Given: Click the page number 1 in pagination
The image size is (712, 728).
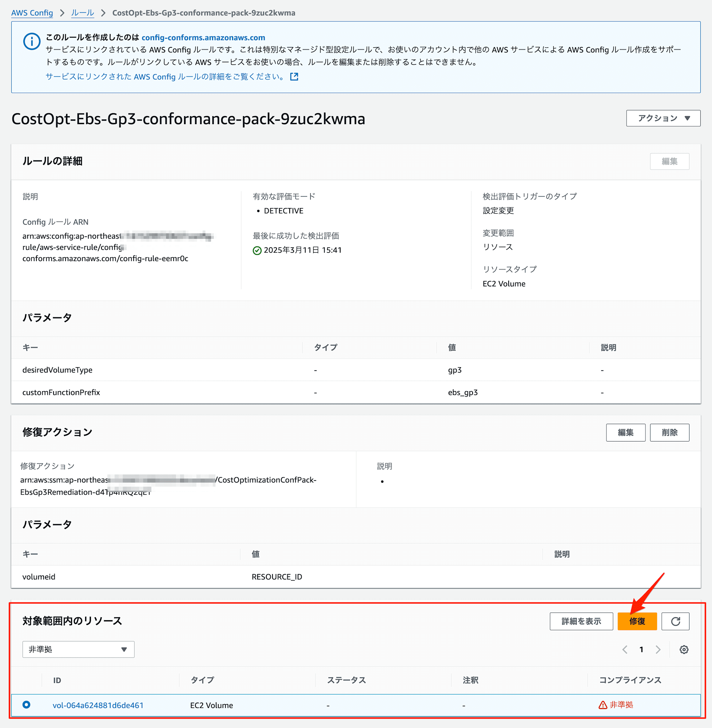Looking at the screenshot, I should (641, 650).
